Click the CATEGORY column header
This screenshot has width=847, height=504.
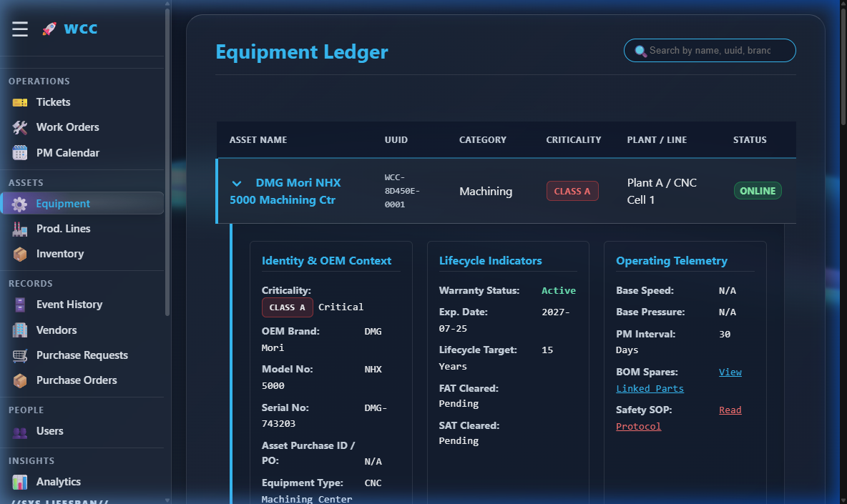483,139
